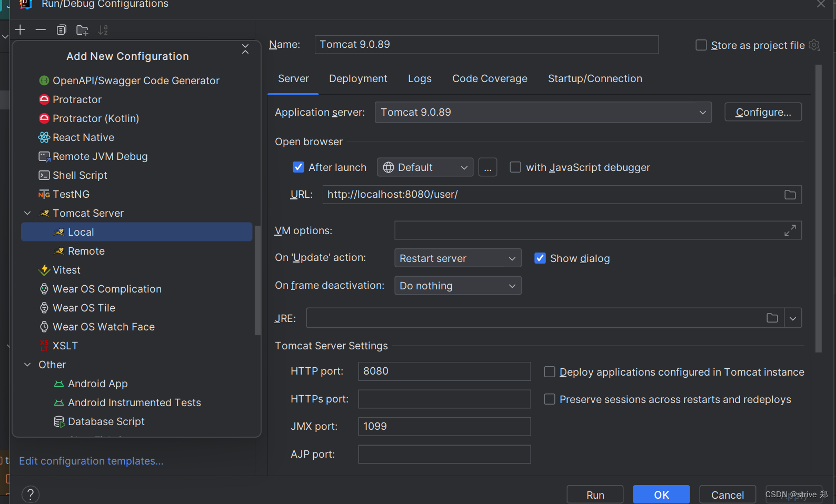Screen dimensions: 836x504
Task: Click the Sort configurations alphabetically icon
Action: click(x=103, y=30)
